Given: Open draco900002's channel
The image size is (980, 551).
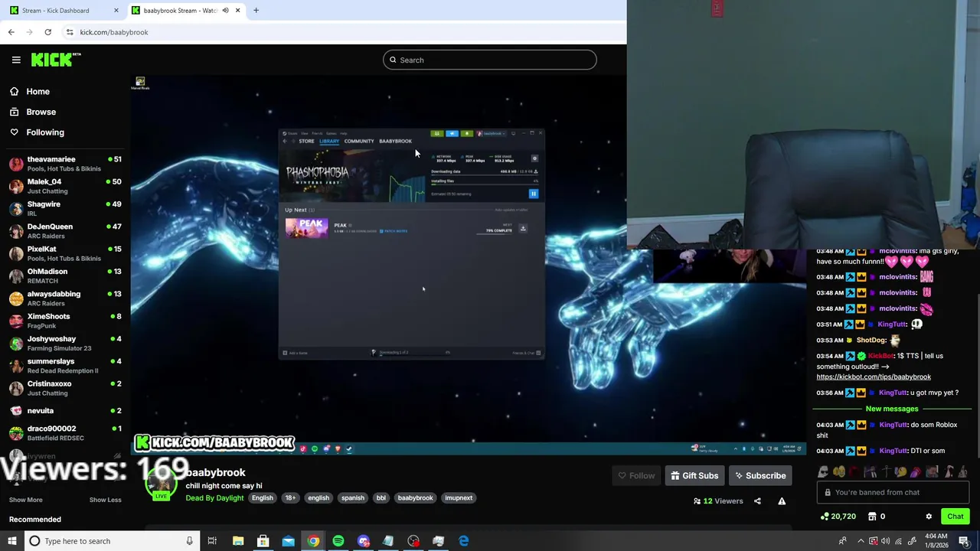Looking at the screenshot, I should click(x=65, y=432).
